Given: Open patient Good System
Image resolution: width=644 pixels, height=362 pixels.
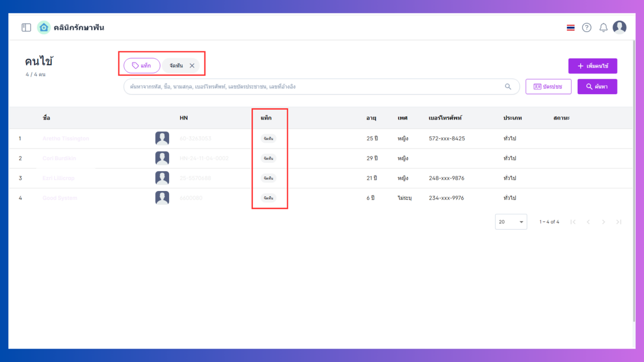Looking at the screenshot, I should 60,198.
